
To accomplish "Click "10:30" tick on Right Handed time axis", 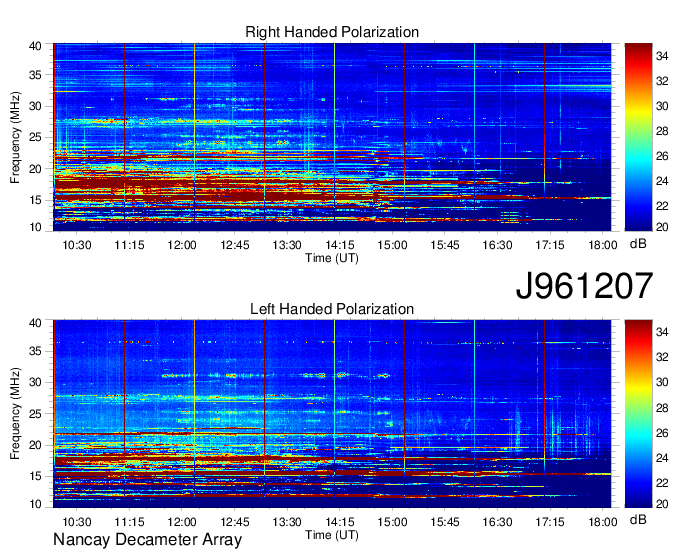I will 77,245.
